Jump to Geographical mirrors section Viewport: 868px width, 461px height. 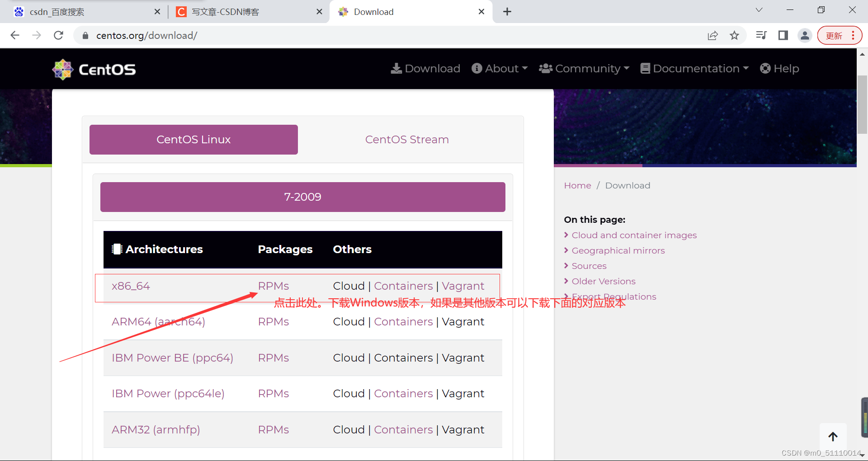(x=618, y=251)
